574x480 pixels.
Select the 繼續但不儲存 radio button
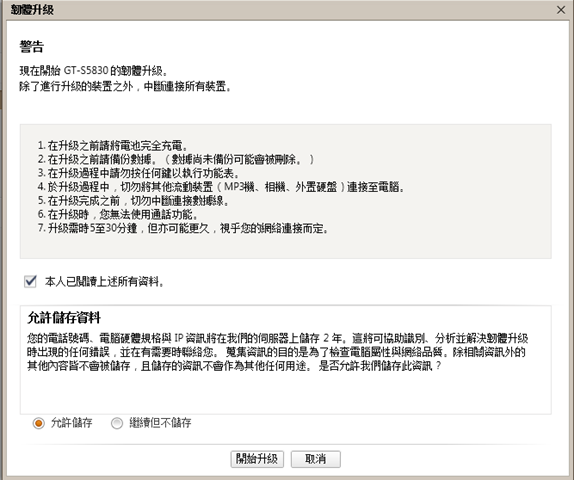coord(117,423)
